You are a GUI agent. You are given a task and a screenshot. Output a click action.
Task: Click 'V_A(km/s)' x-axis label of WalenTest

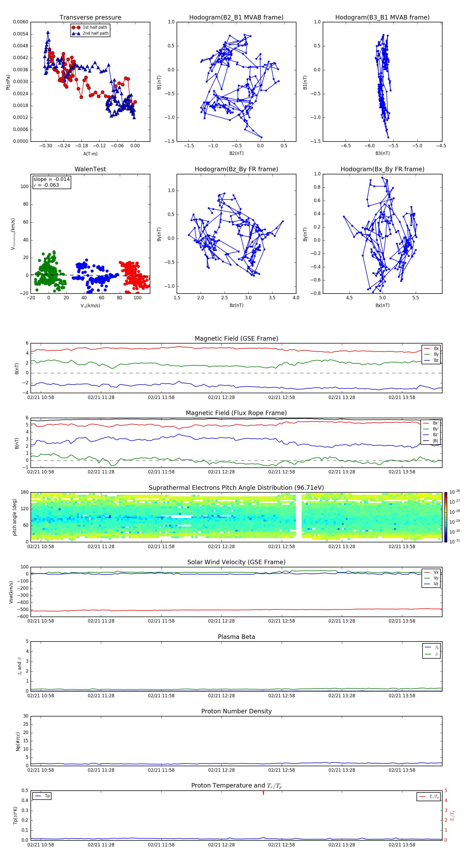pos(90,306)
